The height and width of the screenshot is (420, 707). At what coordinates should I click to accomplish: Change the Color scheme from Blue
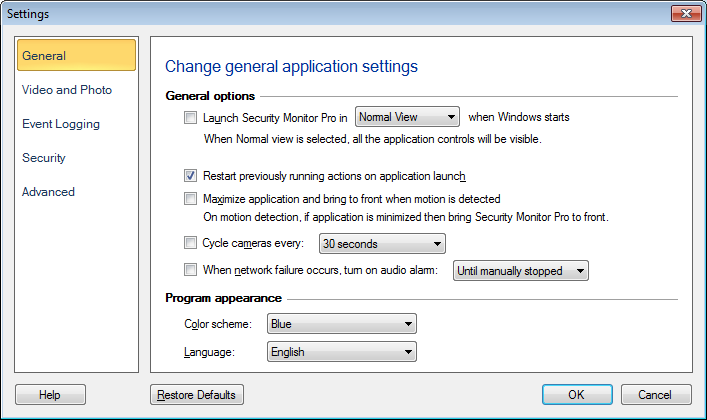(x=341, y=324)
